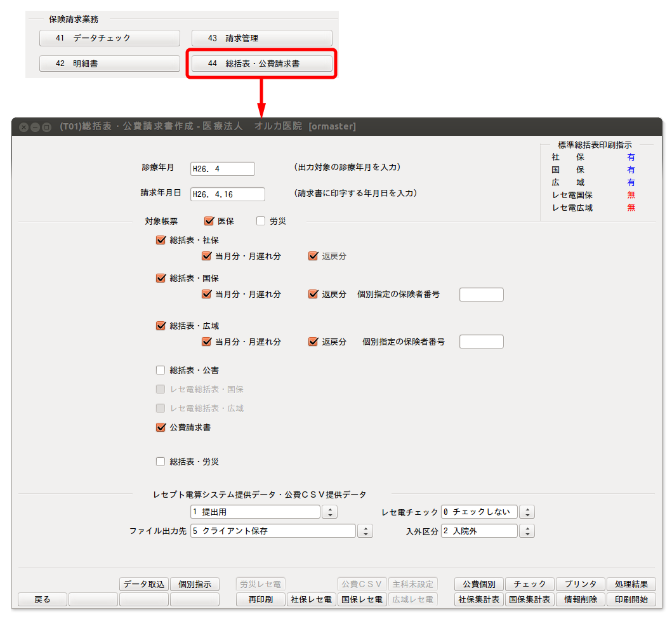Click the 再印刷 button

[x=261, y=599]
